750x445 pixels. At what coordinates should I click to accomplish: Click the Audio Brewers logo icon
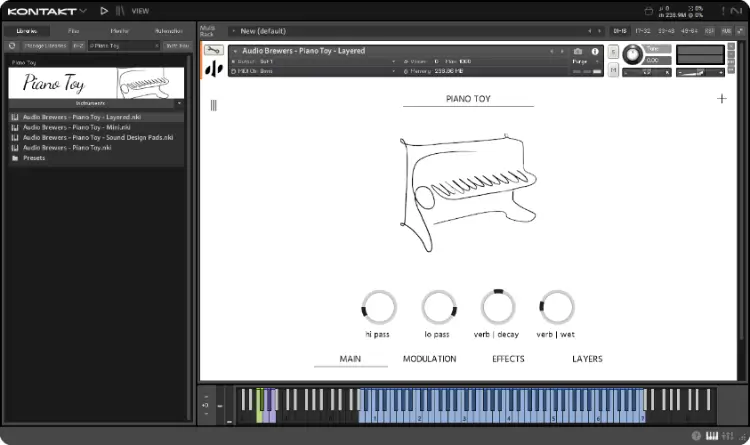tap(214, 69)
